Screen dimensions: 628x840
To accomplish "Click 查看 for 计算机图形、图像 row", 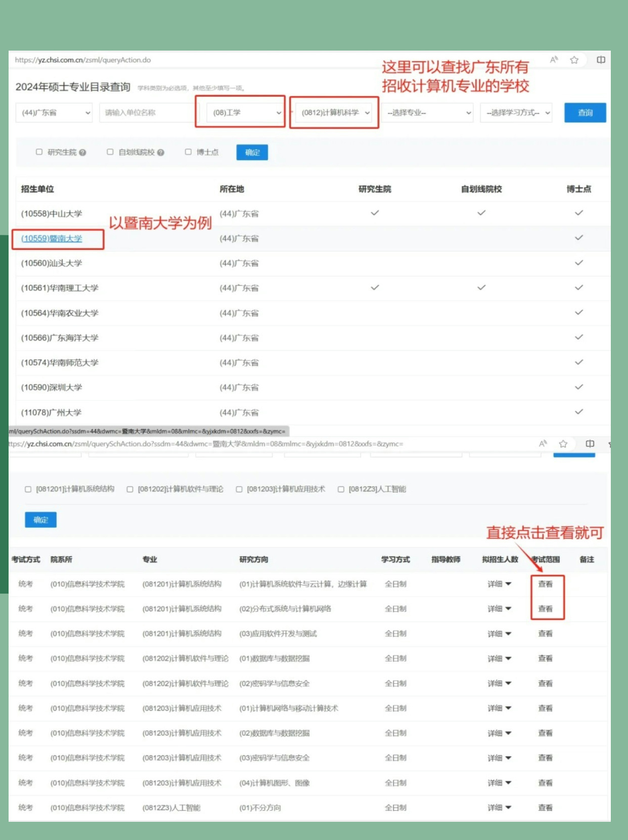I will coord(545,783).
